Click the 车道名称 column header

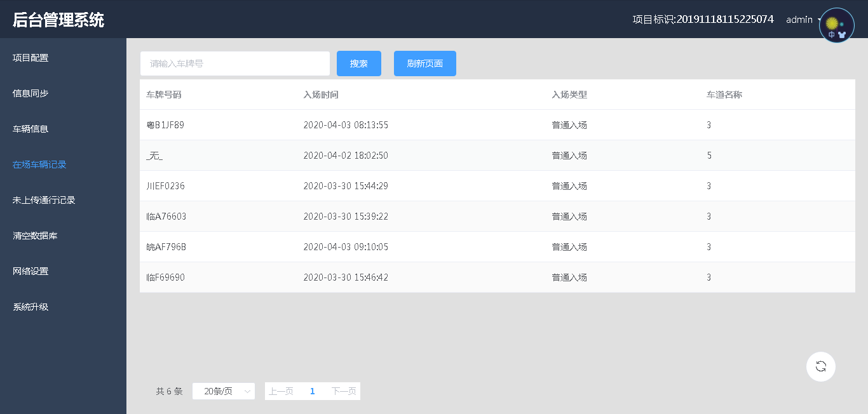click(x=724, y=95)
